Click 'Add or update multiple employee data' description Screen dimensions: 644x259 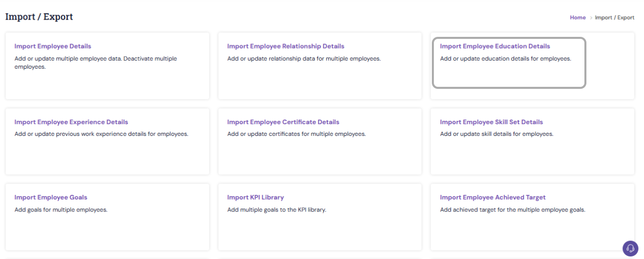[96, 63]
